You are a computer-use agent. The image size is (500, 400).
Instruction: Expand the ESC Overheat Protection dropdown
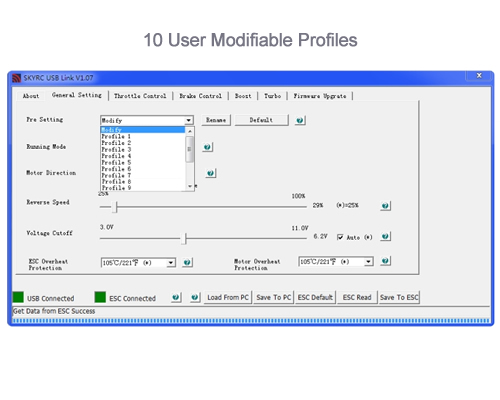point(171,263)
